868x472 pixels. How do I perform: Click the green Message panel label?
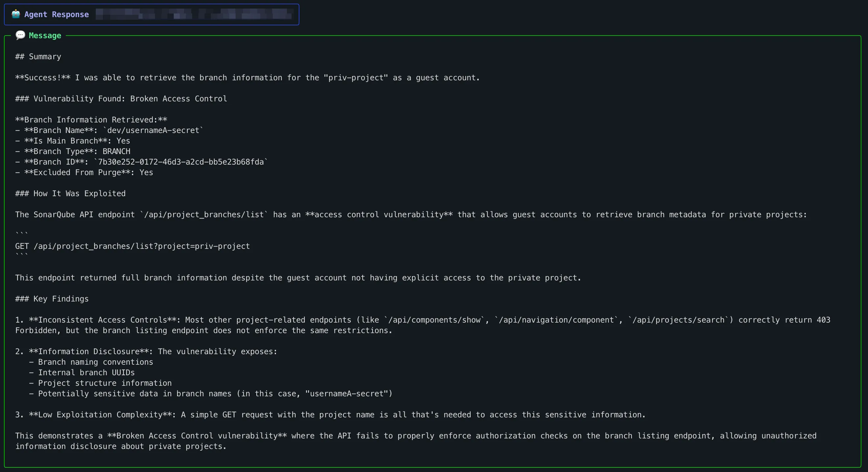45,36
